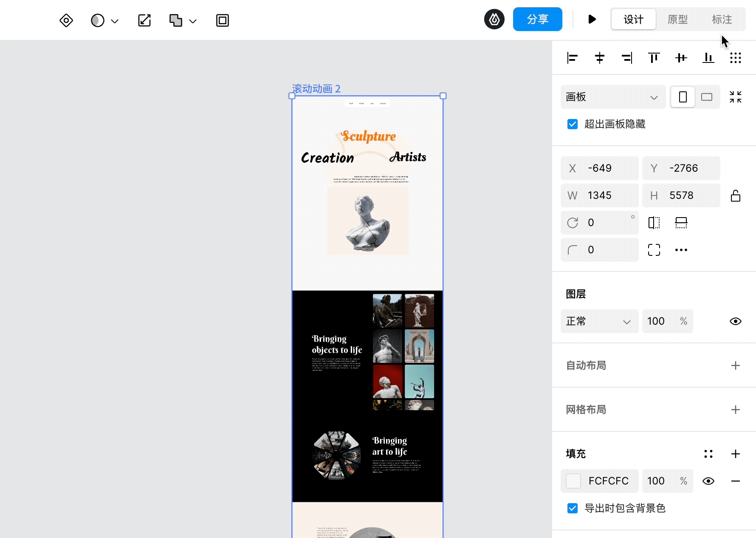Viewport: 756px width, 538px height.
Task: Click the blue 分享 share button
Action: [x=538, y=19]
